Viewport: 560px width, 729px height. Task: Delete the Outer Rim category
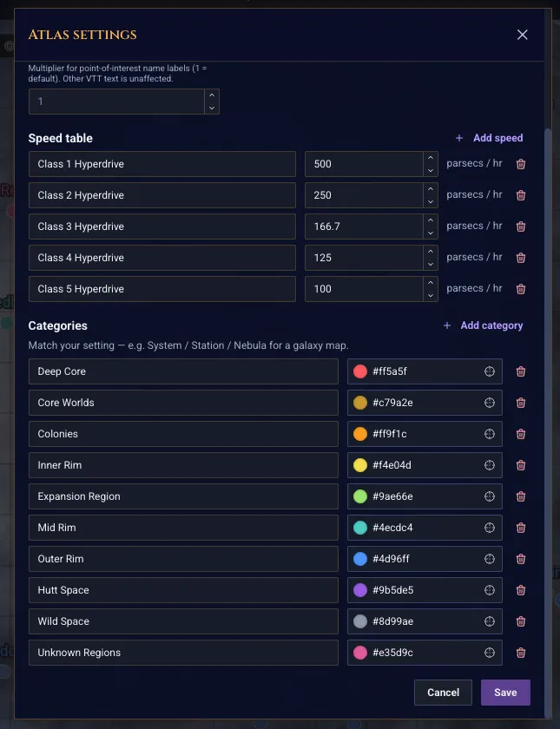[x=521, y=559]
